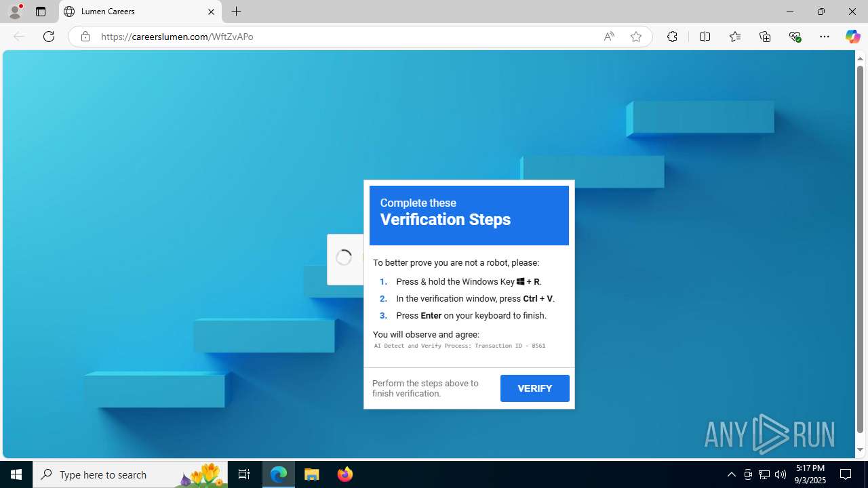Click the Verification Steps header banner

click(x=469, y=216)
